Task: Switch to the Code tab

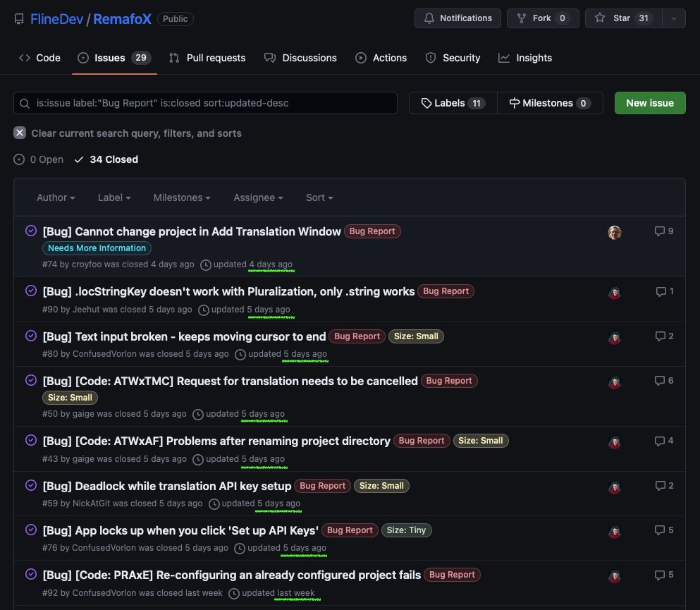Action: click(39, 58)
